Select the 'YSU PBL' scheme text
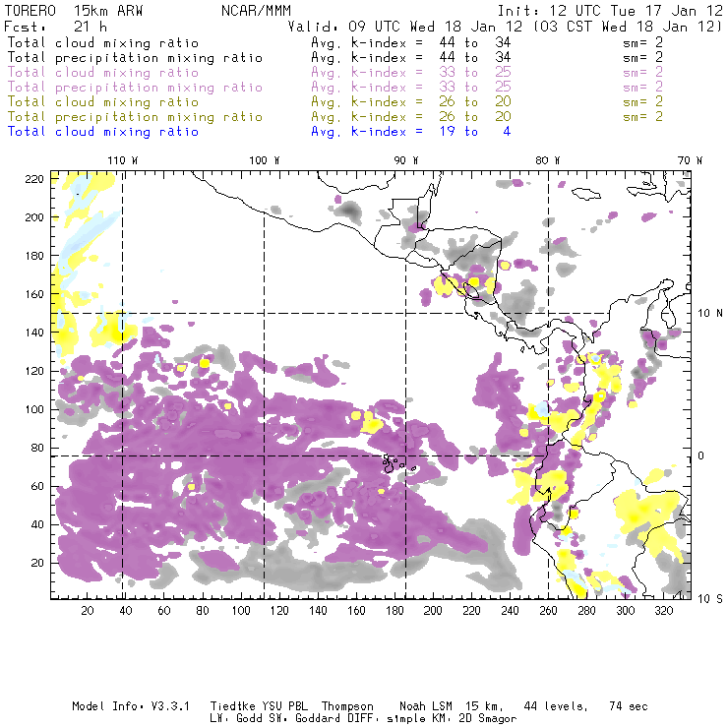728x728 pixels. [x=284, y=706]
